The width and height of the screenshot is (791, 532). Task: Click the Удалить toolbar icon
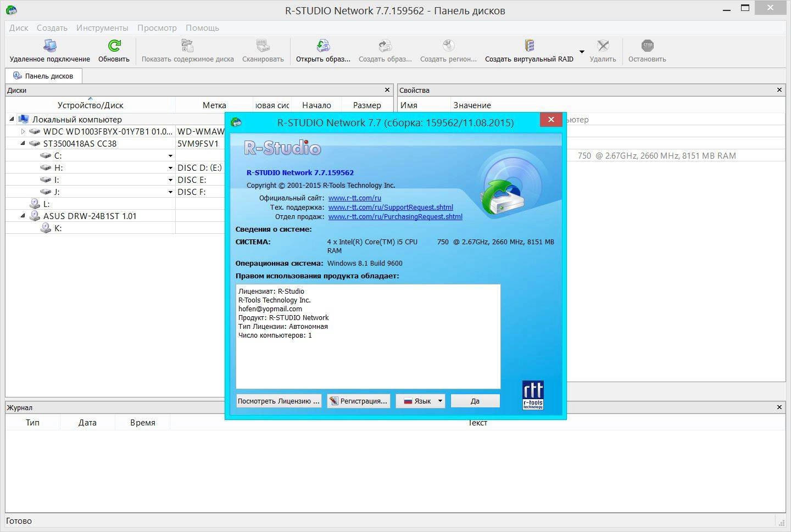(603, 46)
